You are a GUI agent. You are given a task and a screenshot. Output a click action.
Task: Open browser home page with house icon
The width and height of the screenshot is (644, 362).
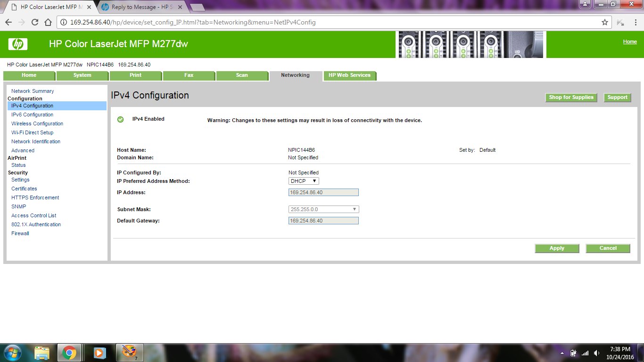[48, 22]
